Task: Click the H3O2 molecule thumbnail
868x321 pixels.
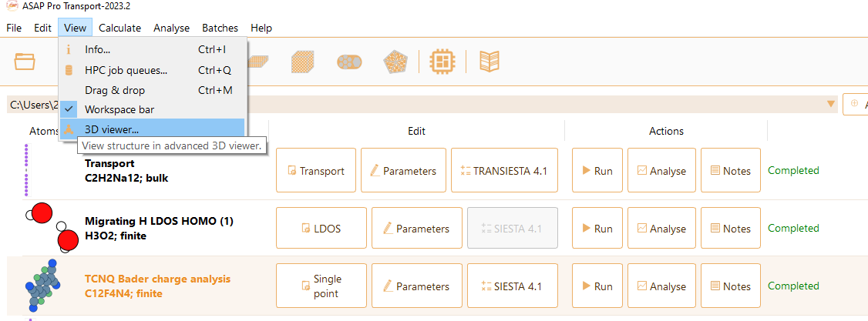Action: coord(52,228)
